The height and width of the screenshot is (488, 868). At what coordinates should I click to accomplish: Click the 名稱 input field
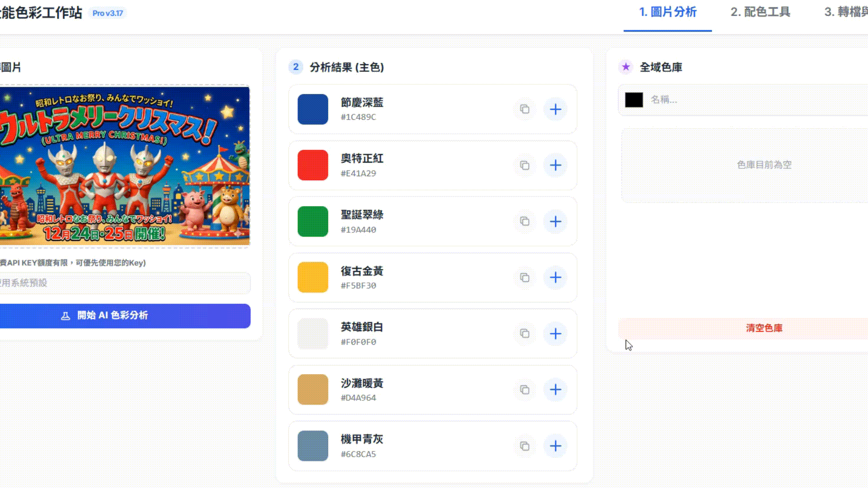[x=723, y=100]
